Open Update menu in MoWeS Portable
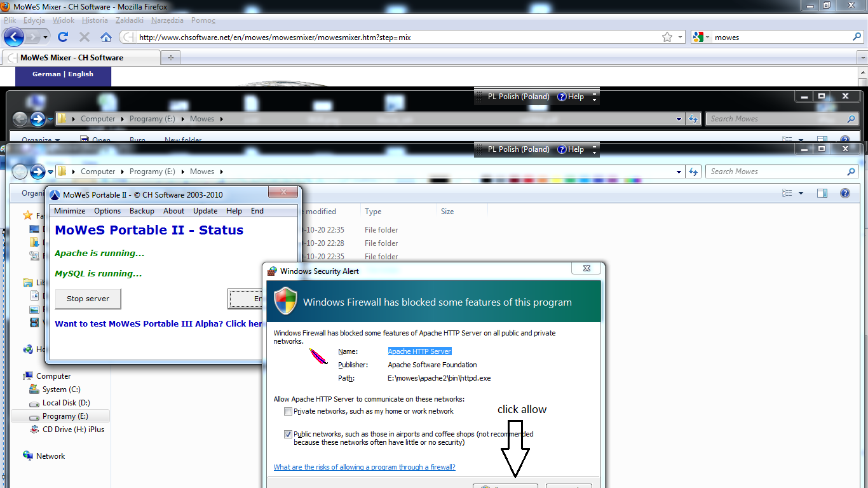This screenshot has height=488, width=868. pyautogui.click(x=205, y=211)
